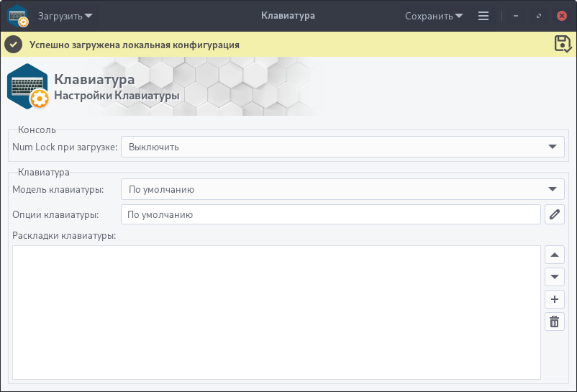
Task: Maximize the Клавиатура window
Action: (538, 16)
